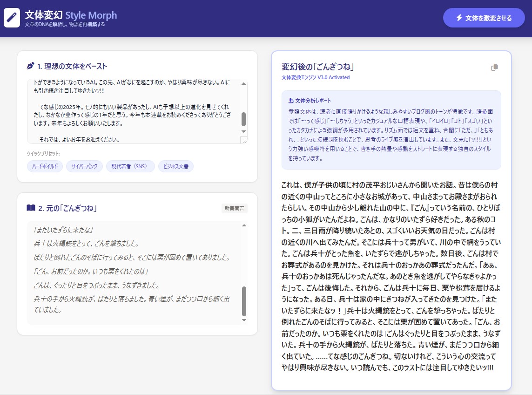Click the pen icon beside 理想の文体をペースト
Viewport: 532px width, 395px height.
coord(31,66)
